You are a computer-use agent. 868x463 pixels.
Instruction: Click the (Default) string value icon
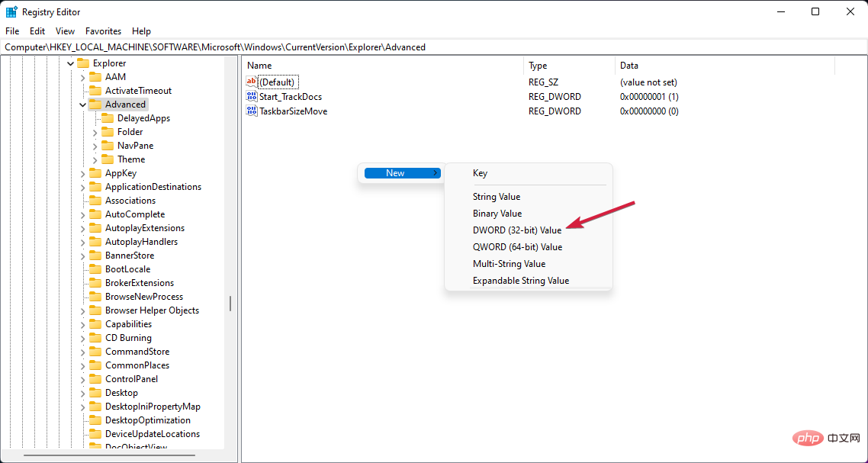pyautogui.click(x=252, y=82)
